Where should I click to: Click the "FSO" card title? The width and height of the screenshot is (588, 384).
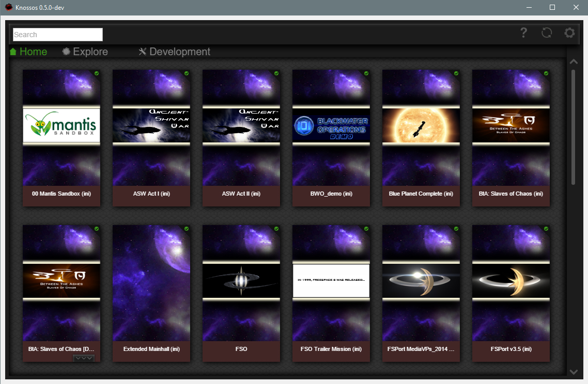[x=241, y=349]
